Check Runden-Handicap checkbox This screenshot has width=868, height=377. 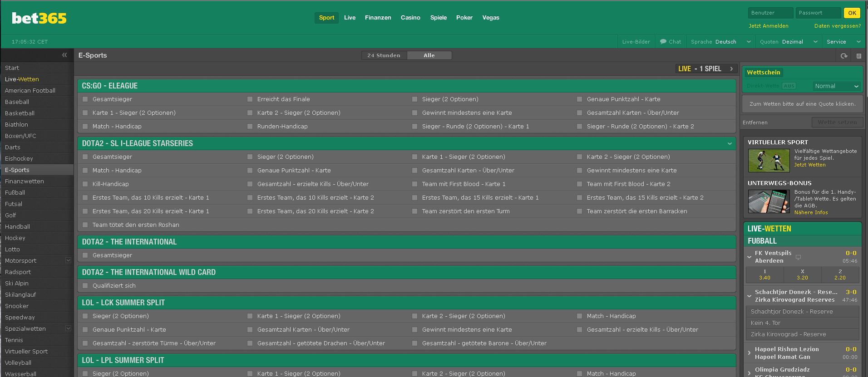point(250,126)
